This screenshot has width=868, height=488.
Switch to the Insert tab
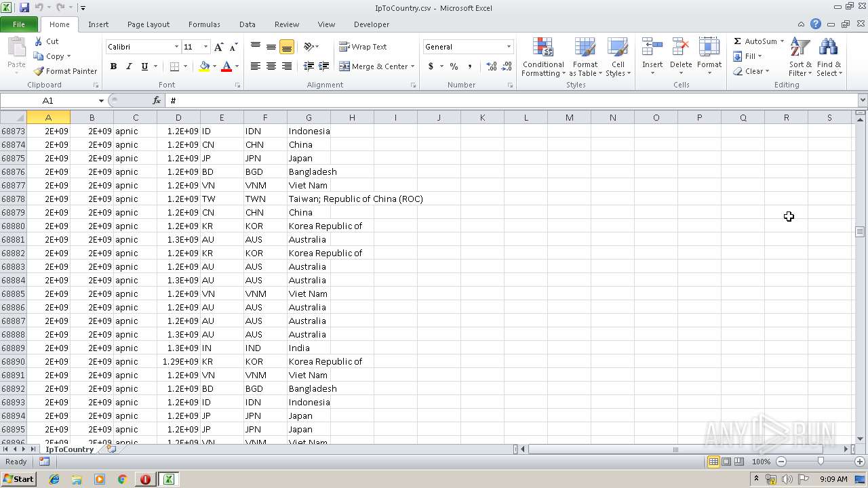click(x=98, y=24)
